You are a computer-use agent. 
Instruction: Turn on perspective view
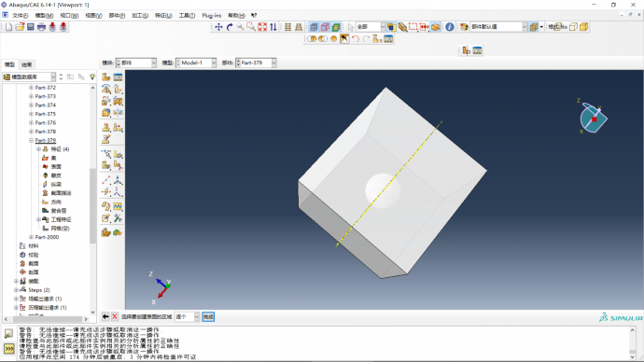(299, 27)
